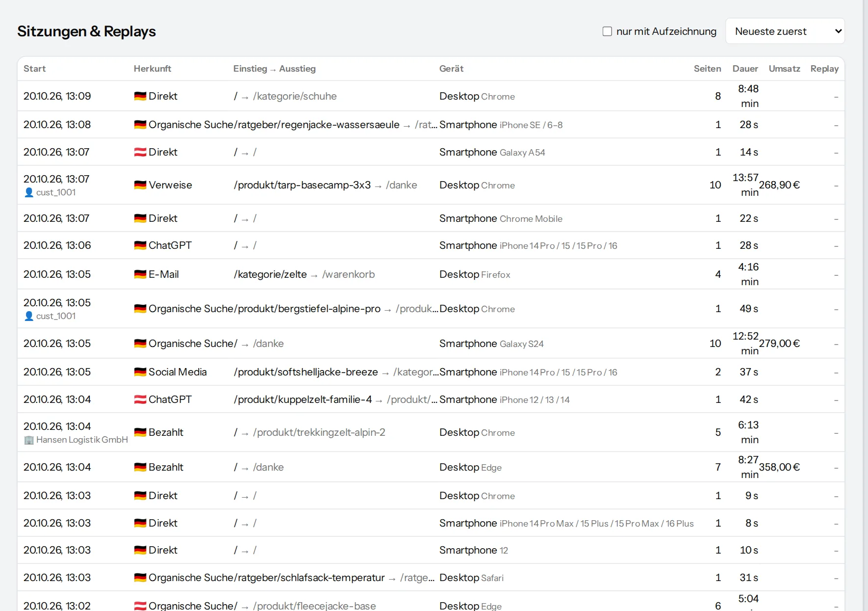Select the revenue value 268,90 €

[x=779, y=185]
